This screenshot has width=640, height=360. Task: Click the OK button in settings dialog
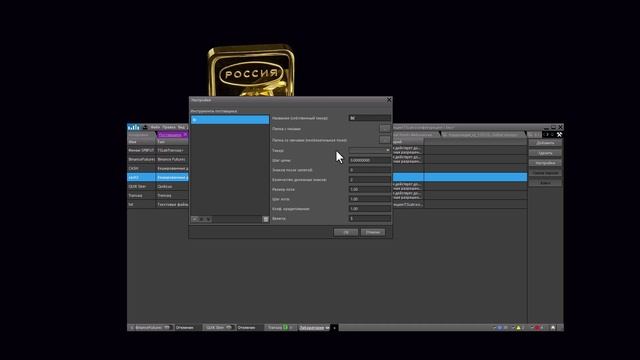[x=345, y=232]
